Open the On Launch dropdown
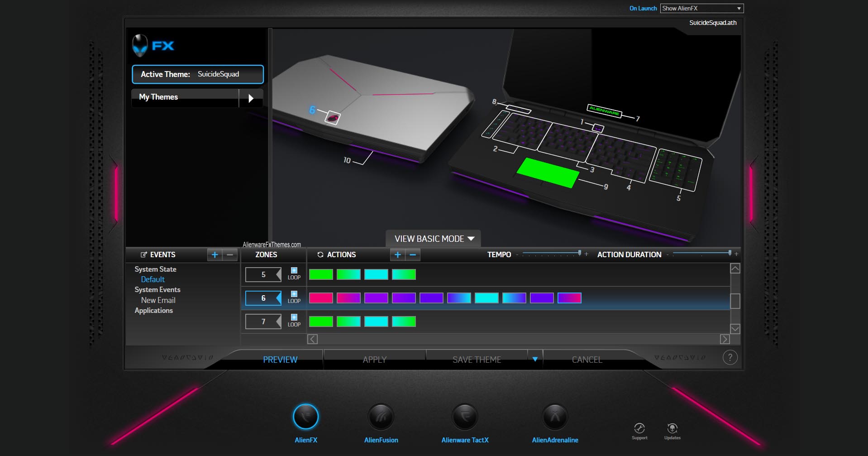This screenshot has height=456, width=868. (x=702, y=8)
